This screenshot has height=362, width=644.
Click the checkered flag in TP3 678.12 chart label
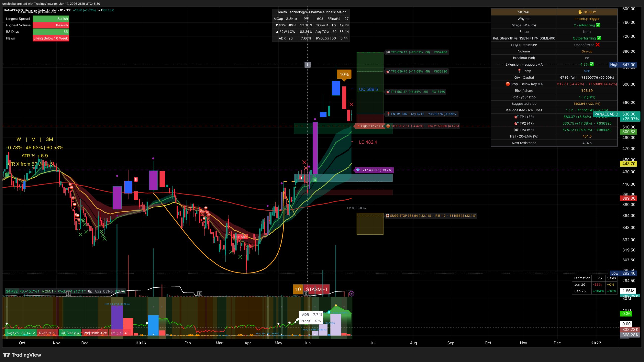(x=388, y=52)
